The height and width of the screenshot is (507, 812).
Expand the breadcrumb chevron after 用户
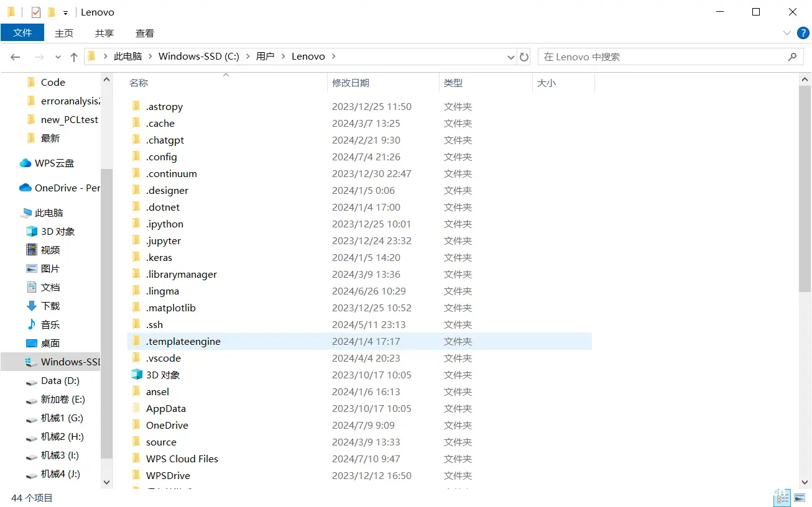[283, 56]
